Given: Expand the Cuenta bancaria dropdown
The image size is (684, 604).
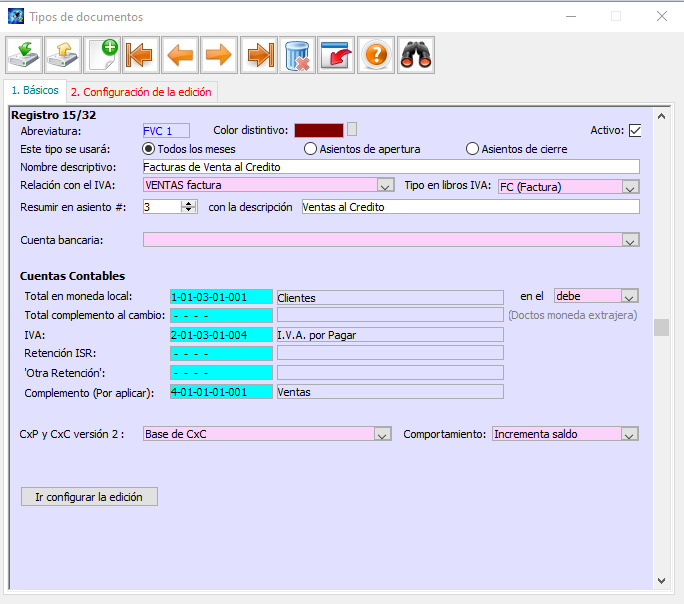Looking at the screenshot, I should (629, 240).
